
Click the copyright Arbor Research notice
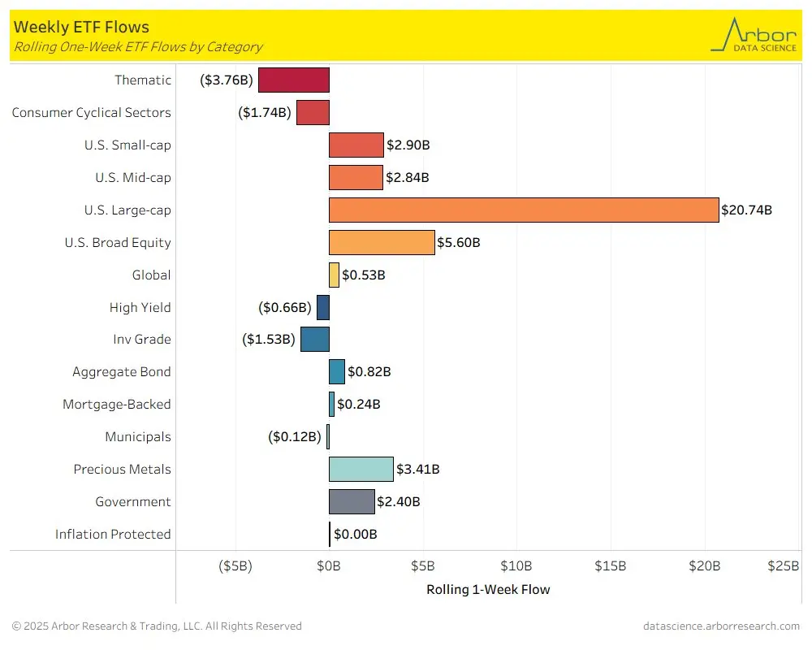[157, 626]
